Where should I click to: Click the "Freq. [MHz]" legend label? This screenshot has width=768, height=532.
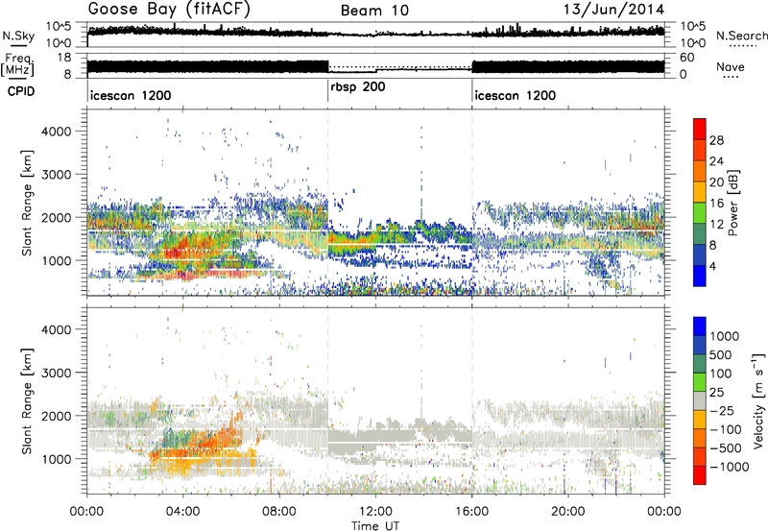tap(18, 64)
